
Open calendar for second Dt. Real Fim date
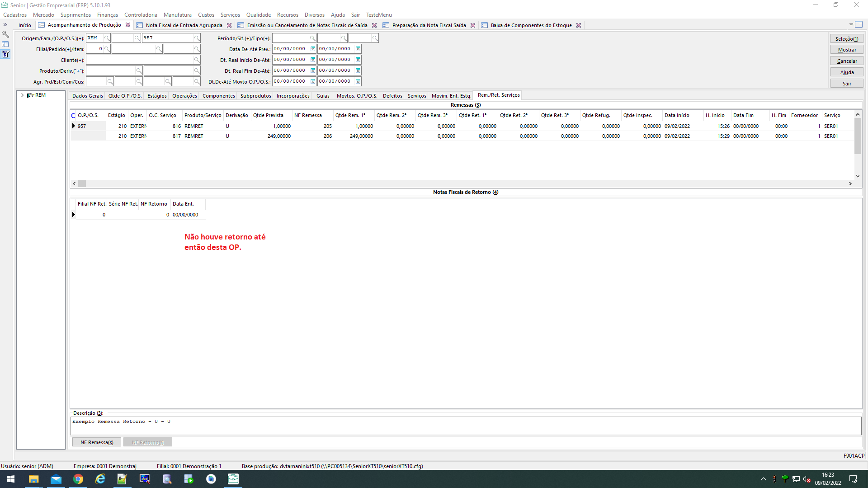tap(358, 70)
